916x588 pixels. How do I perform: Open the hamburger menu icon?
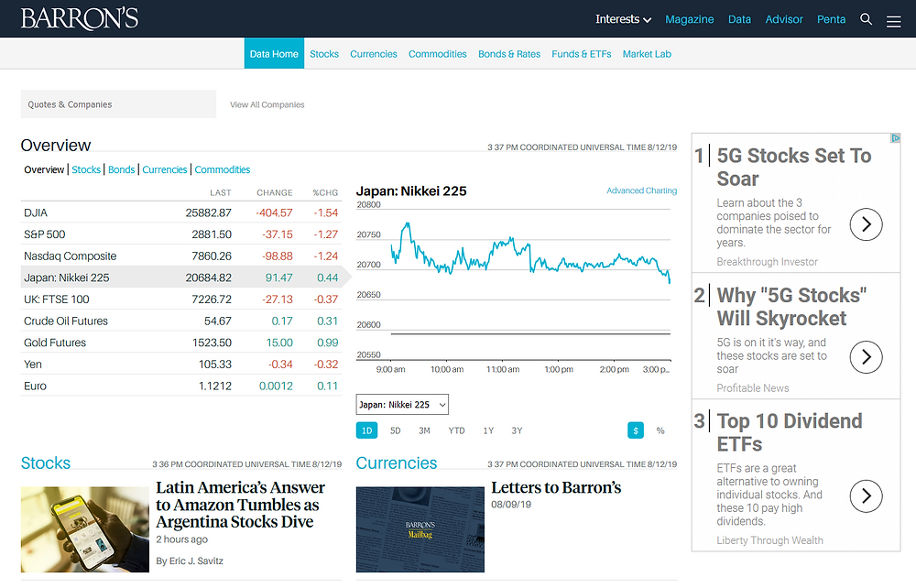coord(893,22)
